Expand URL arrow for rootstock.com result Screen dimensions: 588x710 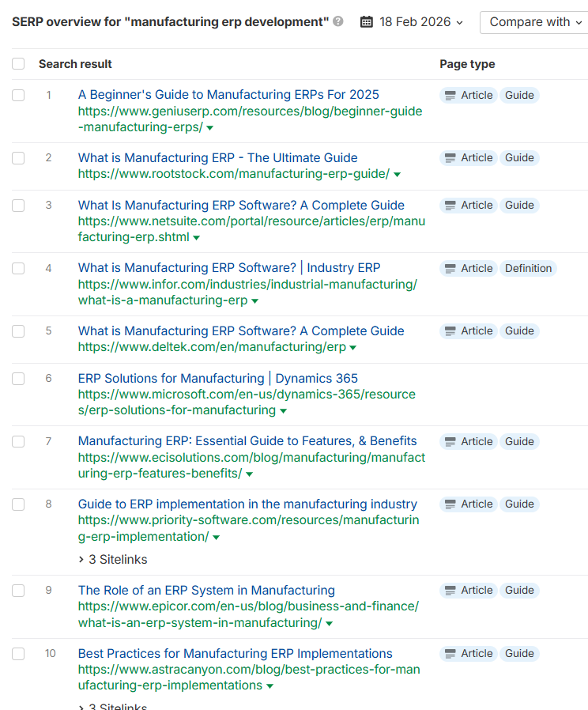click(x=397, y=175)
